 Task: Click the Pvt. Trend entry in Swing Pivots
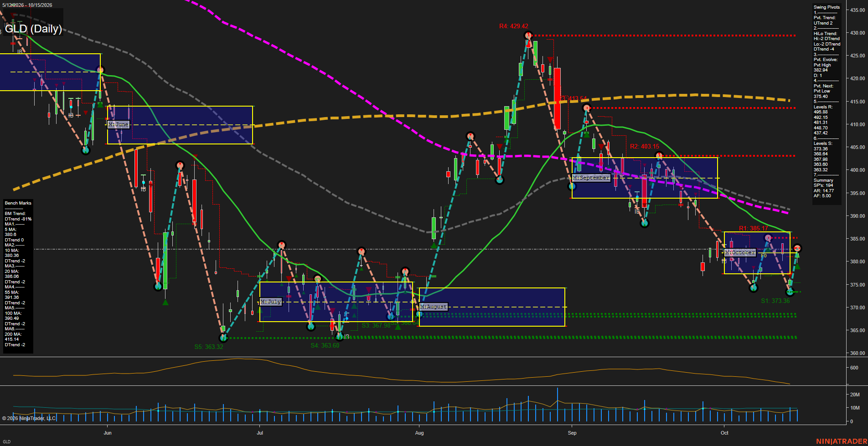tap(825, 18)
